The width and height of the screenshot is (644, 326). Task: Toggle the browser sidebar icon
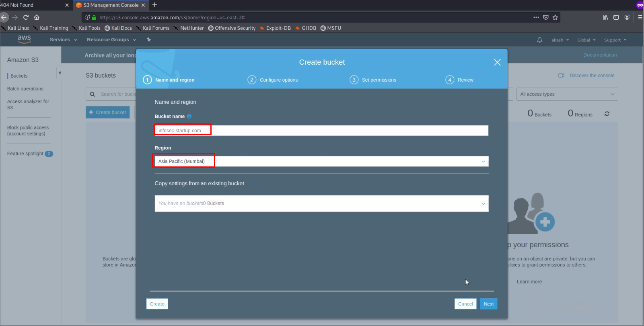tap(616, 17)
